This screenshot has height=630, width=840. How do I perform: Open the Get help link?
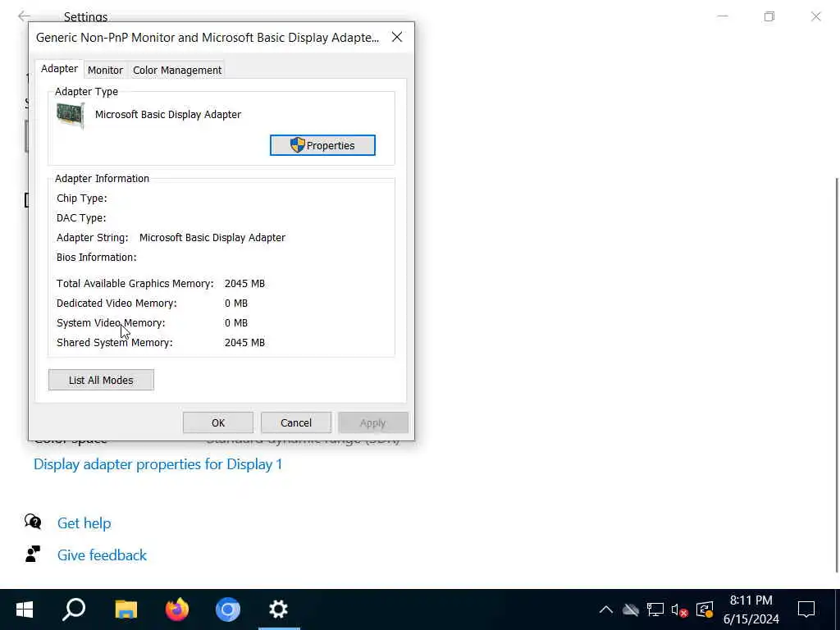pyautogui.click(x=84, y=523)
